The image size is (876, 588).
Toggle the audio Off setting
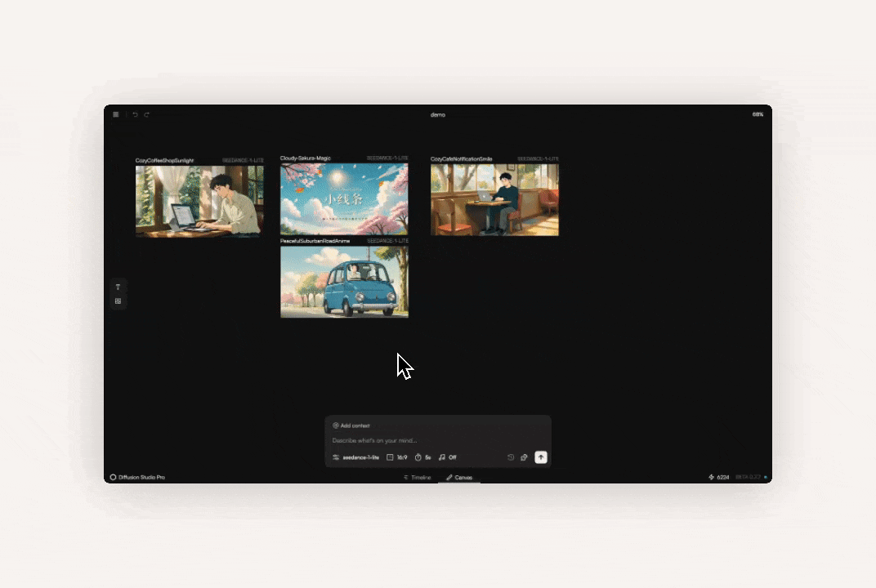click(452, 457)
